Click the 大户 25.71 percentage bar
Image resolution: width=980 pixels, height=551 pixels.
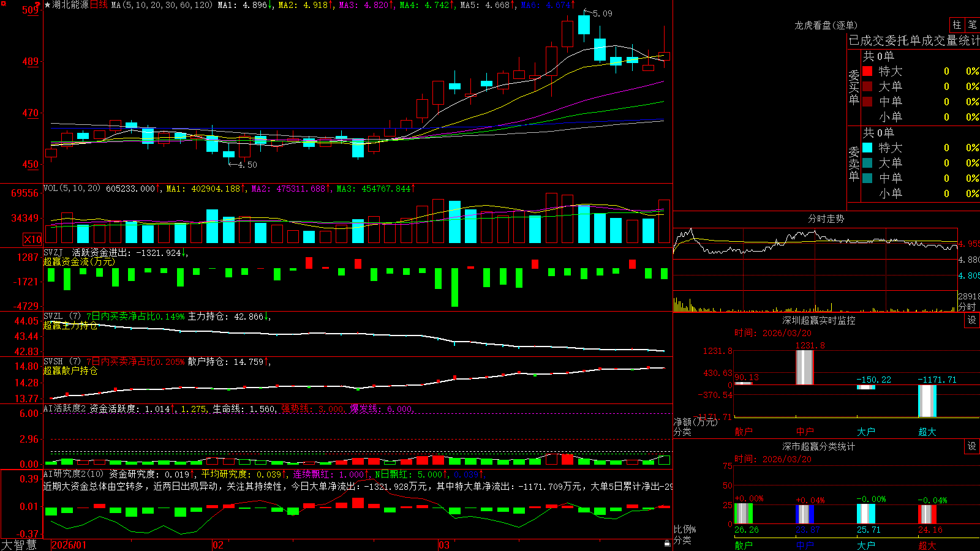[x=866, y=514]
